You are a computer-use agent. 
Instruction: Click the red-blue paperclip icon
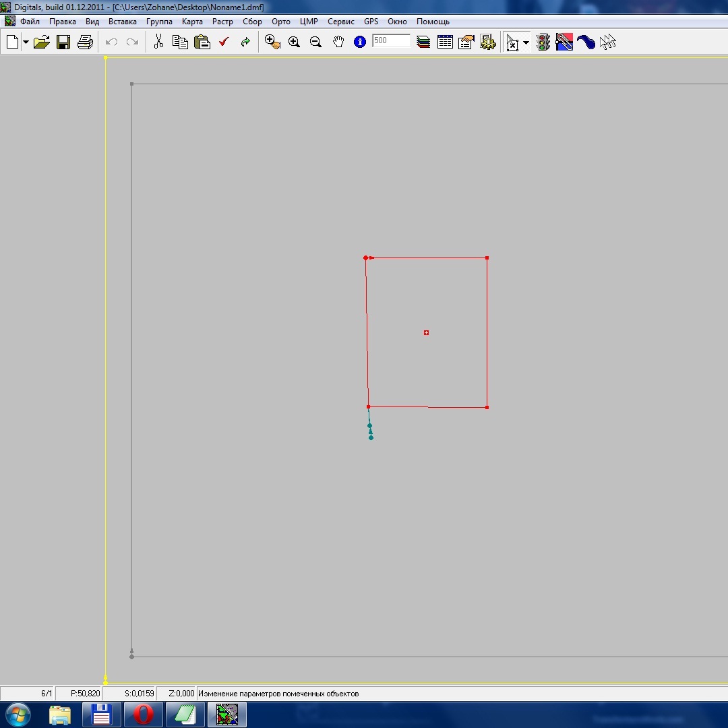[564, 42]
